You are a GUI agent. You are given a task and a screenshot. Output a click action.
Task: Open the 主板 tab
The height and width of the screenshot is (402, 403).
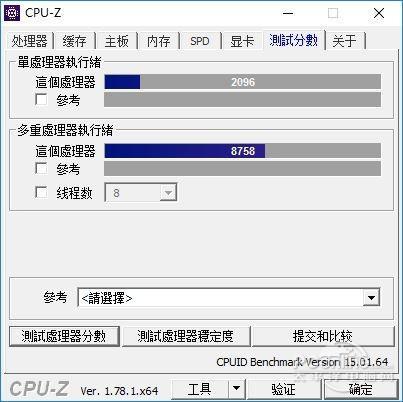click(116, 41)
